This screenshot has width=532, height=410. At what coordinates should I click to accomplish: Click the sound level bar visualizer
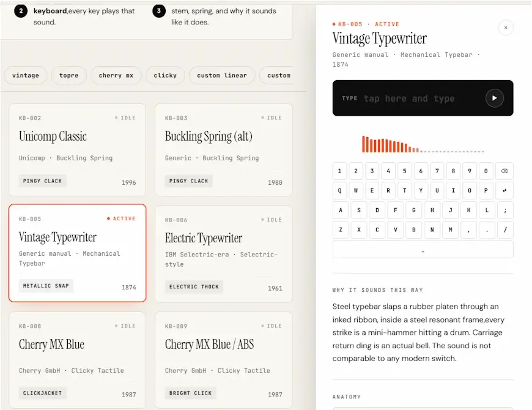(x=423, y=144)
